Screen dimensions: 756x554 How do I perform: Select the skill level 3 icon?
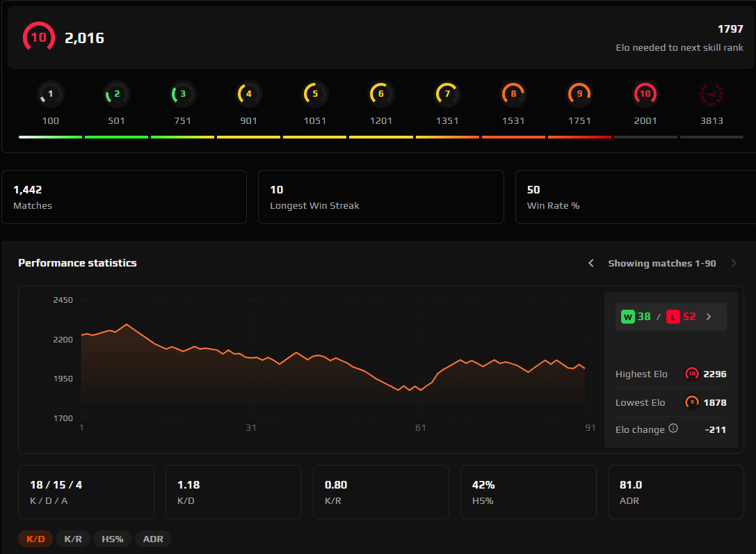coord(183,94)
